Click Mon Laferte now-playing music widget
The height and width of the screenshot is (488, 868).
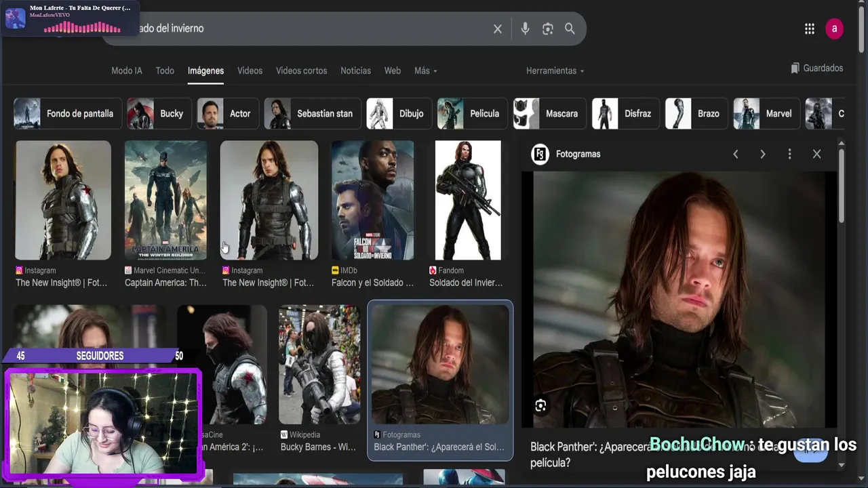click(x=70, y=18)
